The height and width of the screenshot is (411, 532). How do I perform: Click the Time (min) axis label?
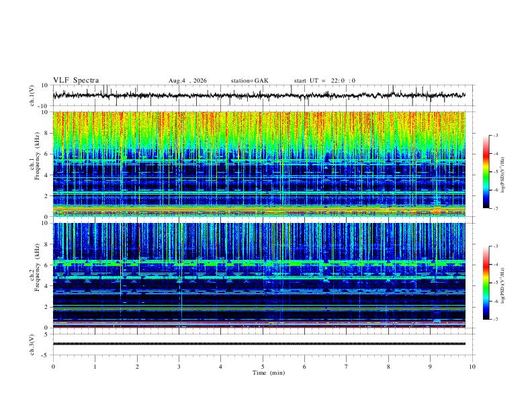(x=269, y=373)
